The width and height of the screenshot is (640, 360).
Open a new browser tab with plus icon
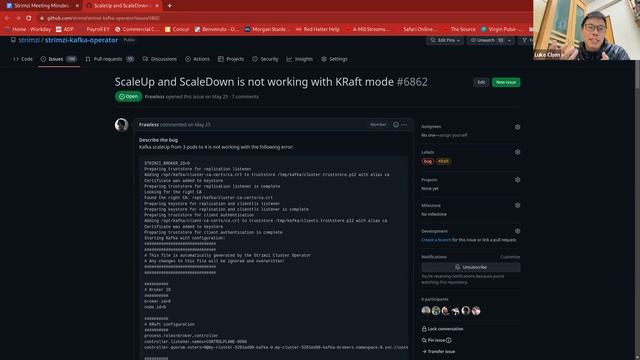tap(169, 6)
